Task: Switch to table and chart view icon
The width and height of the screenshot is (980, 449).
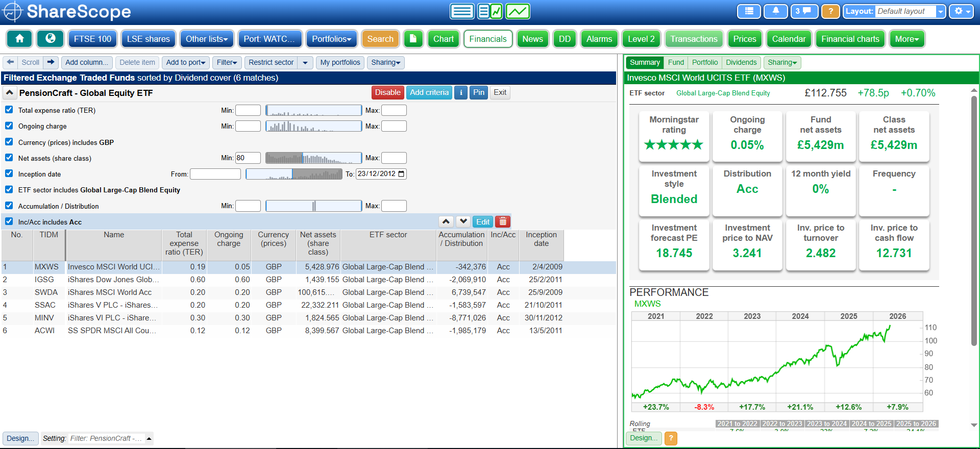Action: [x=490, y=11]
